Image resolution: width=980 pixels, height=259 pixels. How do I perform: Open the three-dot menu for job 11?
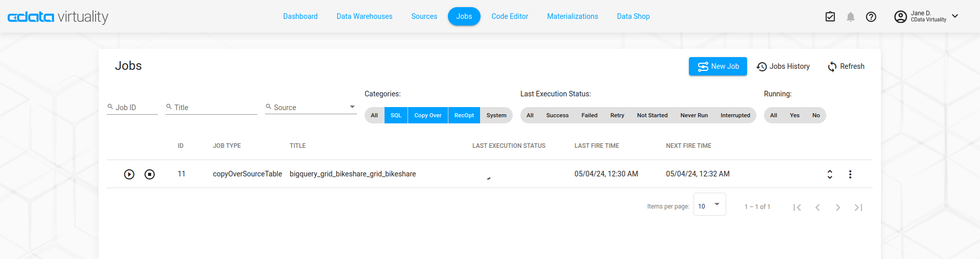coord(850,174)
